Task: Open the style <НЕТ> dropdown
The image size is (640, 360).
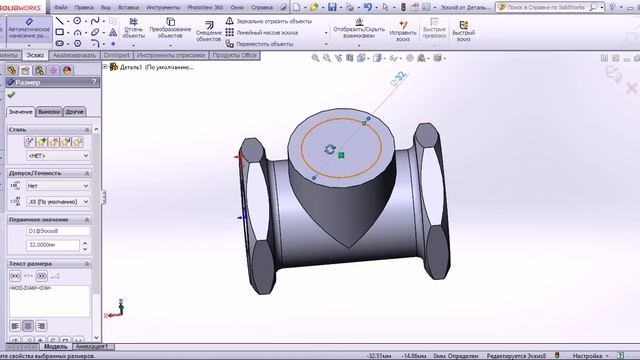Action: [x=58, y=156]
